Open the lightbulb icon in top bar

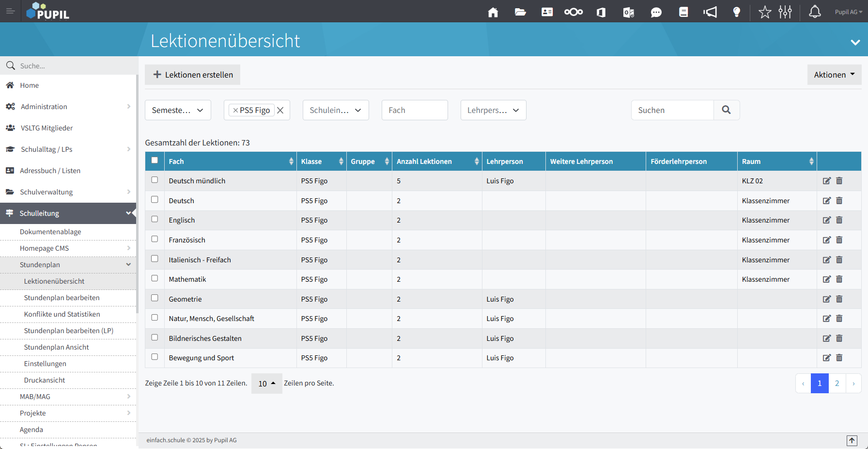[x=737, y=12]
